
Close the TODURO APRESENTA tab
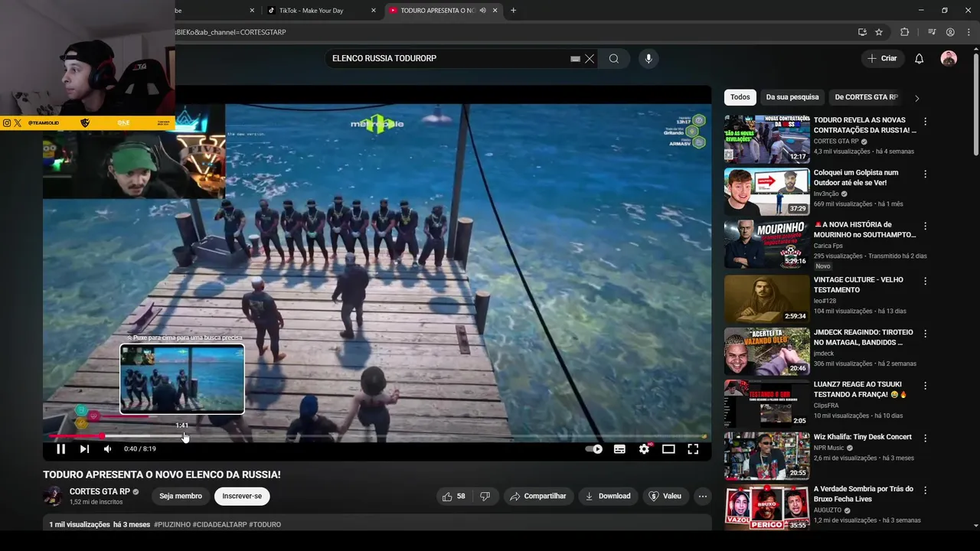[x=495, y=11]
